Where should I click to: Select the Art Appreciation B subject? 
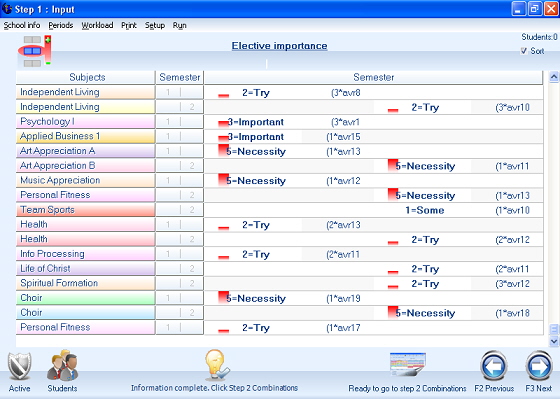86,165
